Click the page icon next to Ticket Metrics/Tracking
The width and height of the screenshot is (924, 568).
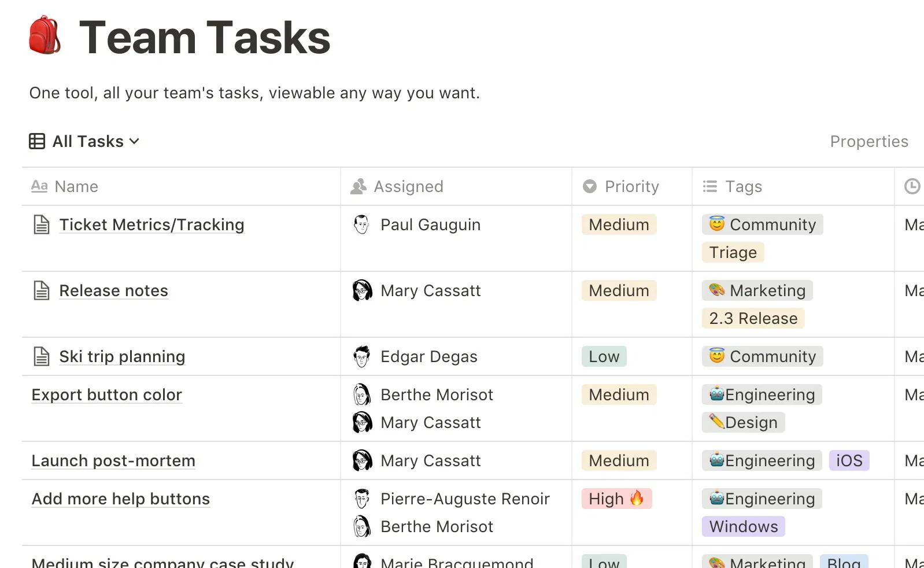pos(42,224)
